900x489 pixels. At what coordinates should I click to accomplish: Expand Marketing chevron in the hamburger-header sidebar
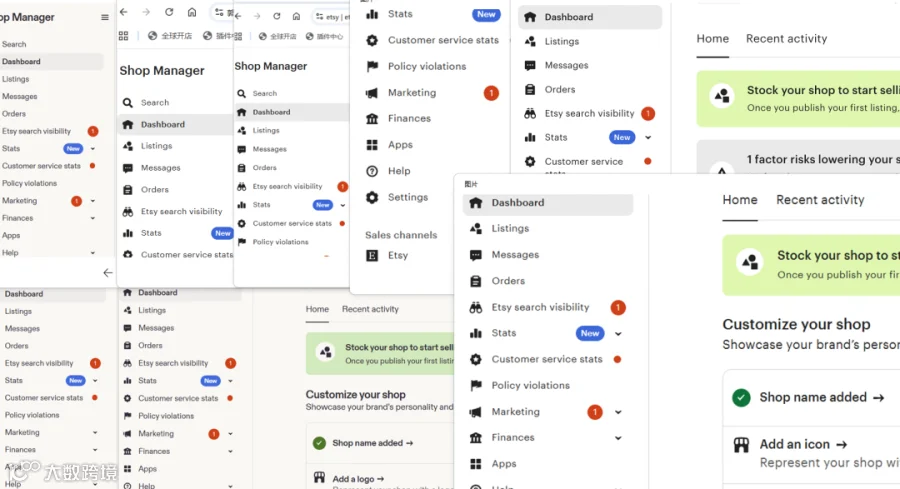click(x=92, y=201)
